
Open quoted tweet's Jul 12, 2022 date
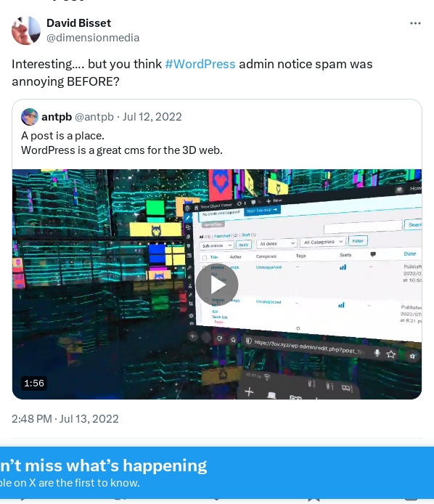[x=152, y=117]
